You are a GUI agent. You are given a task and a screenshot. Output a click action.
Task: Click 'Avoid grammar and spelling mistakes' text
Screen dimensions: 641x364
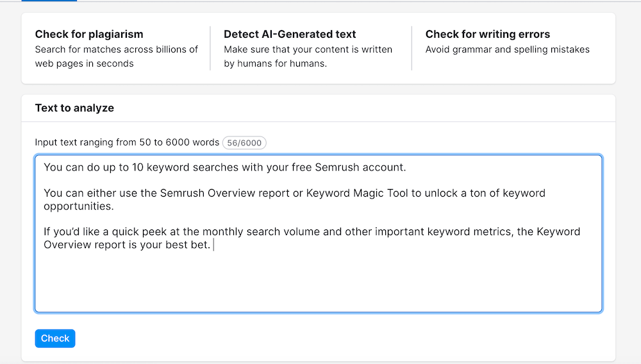coord(507,49)
